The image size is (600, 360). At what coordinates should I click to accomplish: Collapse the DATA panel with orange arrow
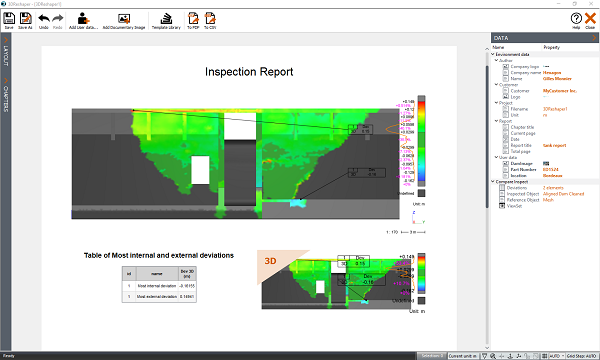594,37
